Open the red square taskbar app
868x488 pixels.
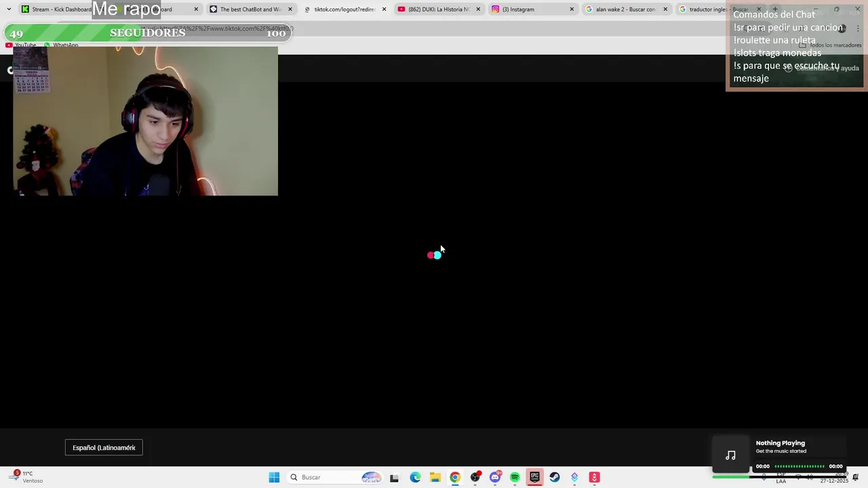click(594, 477)
